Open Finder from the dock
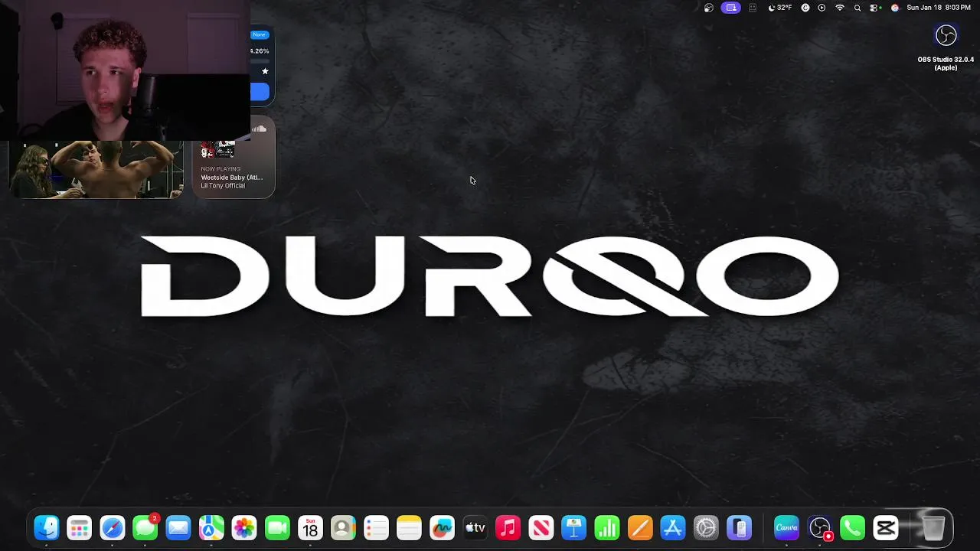Viewport: 980px width, 551px height. click(x=47, y=528)
